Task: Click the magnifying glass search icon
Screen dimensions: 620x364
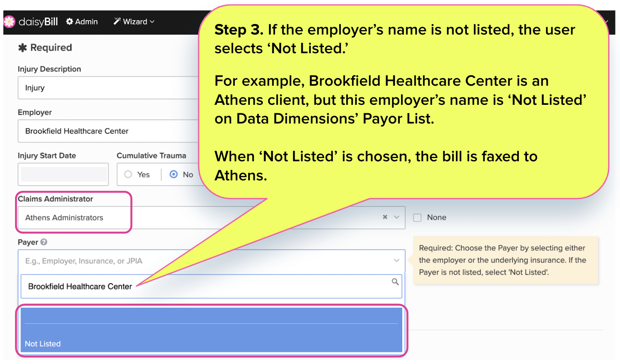Action: pyautogui.click(x=395, y=282)
